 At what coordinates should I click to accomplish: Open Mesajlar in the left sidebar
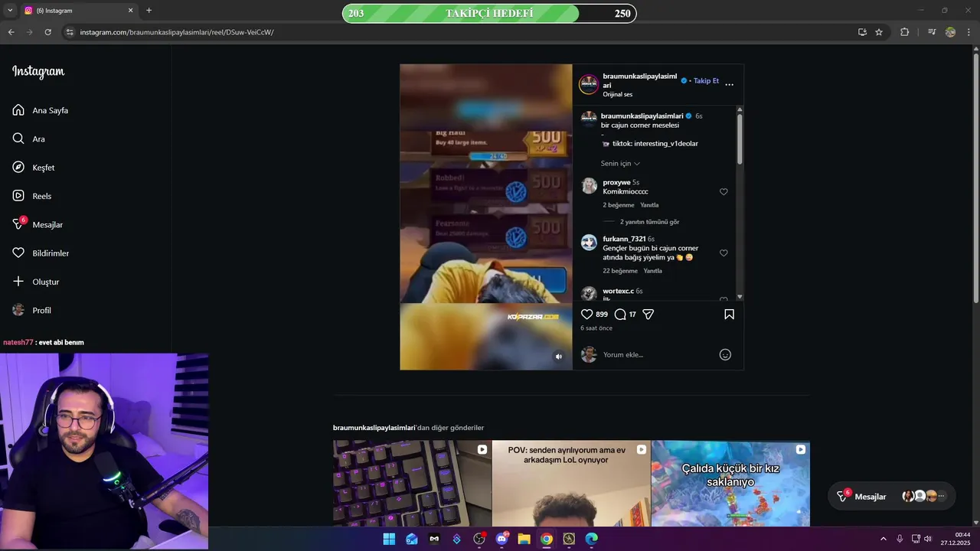click(x=38, y=224)
